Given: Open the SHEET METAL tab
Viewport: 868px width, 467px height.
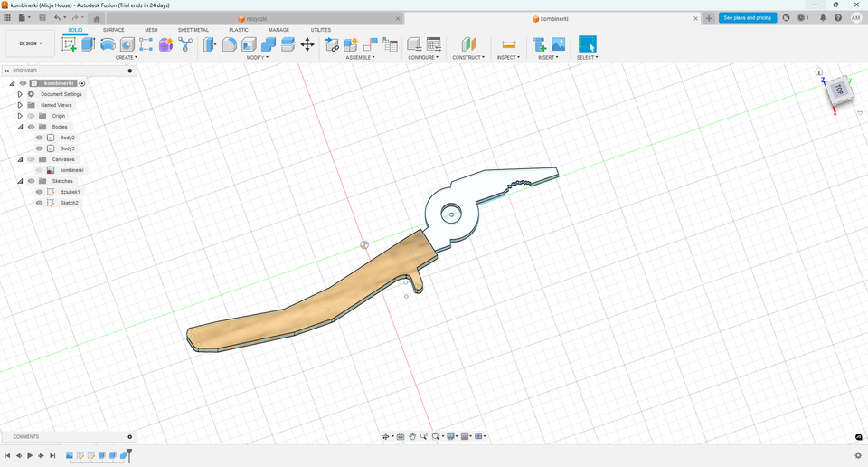Looking at the screenshot, I should pos(193,30).
